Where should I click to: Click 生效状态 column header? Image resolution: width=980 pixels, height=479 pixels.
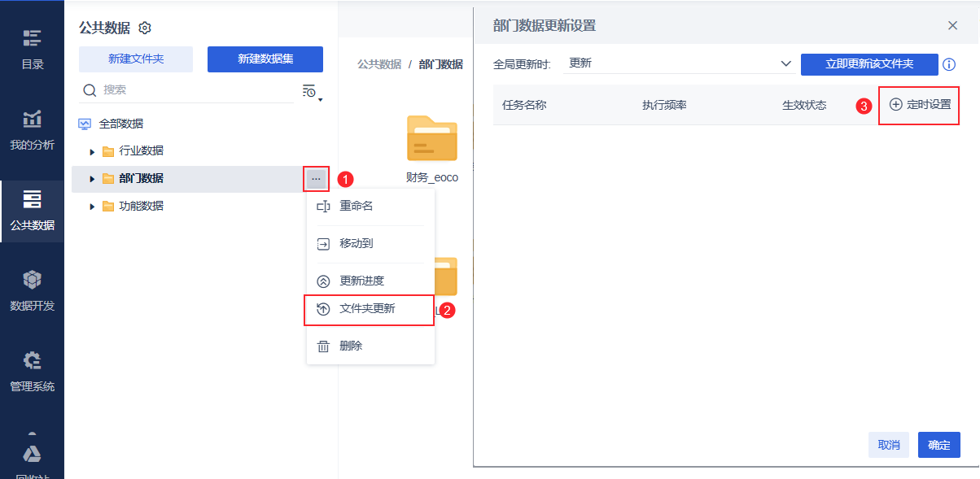coord(804,106)
